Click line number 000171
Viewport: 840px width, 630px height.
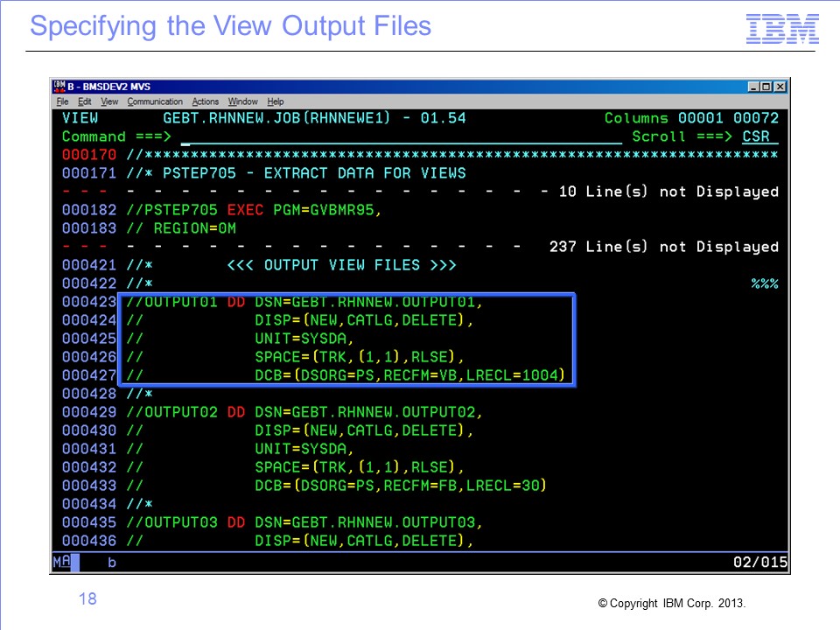(x=89, y=173)
